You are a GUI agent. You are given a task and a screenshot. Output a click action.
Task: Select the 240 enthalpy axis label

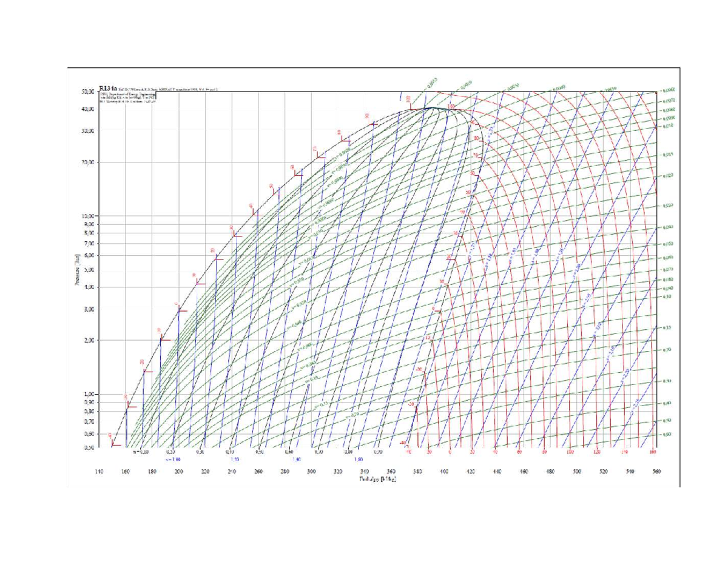232,471
